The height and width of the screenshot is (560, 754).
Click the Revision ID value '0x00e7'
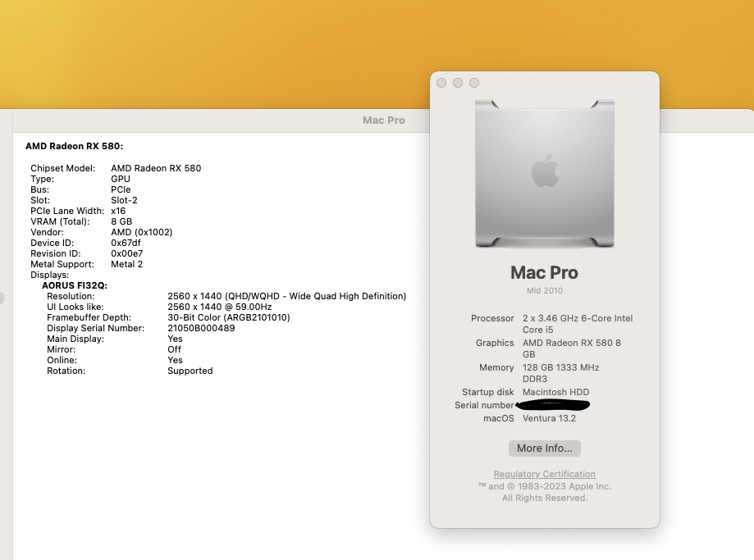tap(127, 253)
